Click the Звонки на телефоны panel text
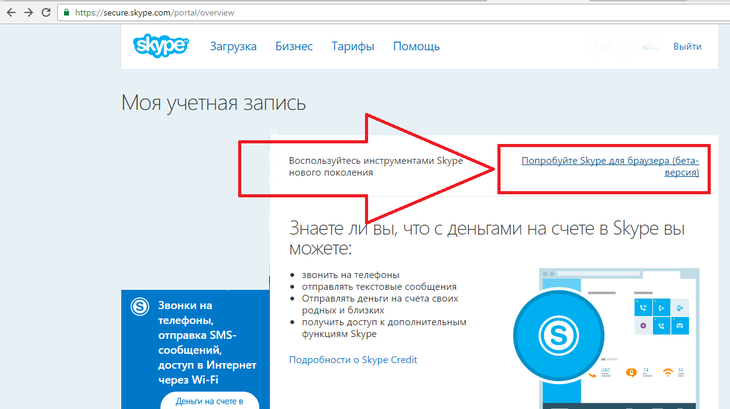 click(207, 342)
